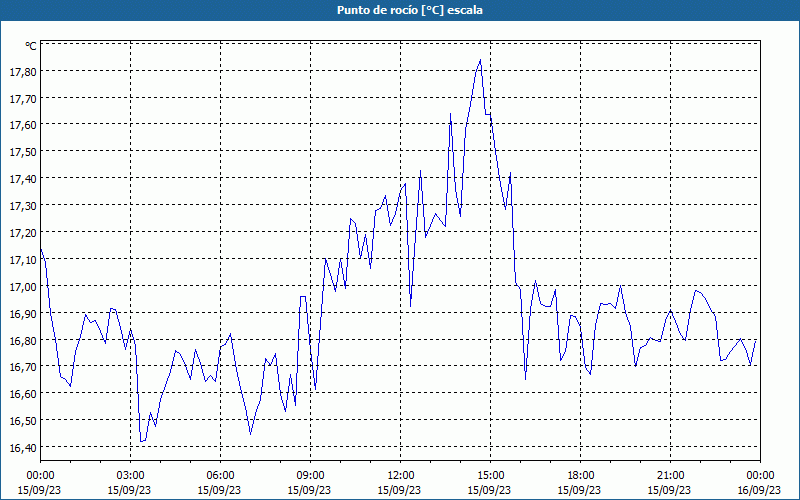Select the 17,10 y-axis label

pos(23,260)
